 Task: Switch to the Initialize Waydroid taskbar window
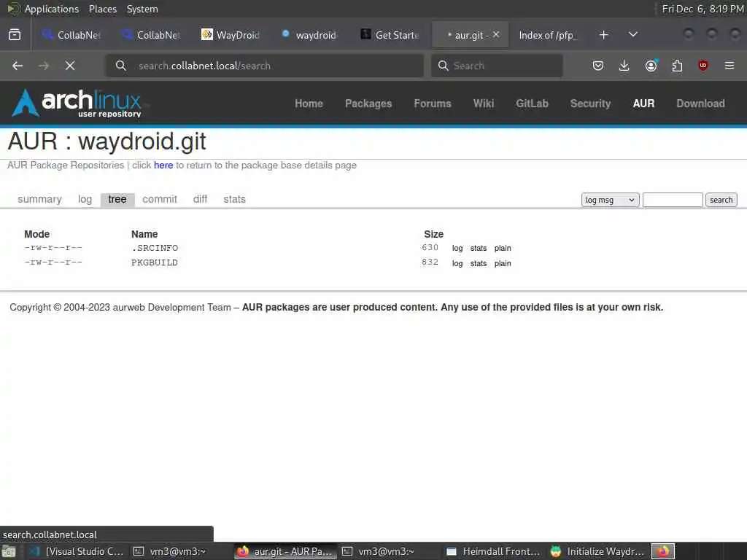[597, 551]
